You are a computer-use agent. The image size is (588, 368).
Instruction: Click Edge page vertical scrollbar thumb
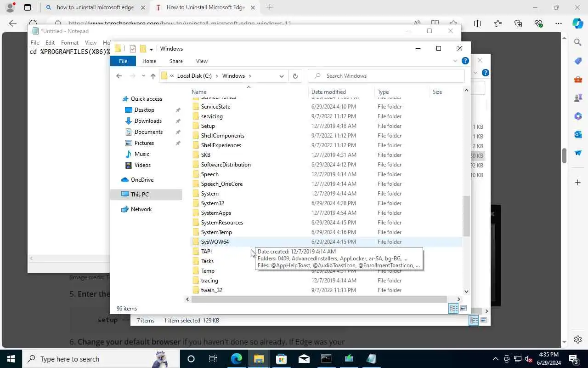(564, 155)
